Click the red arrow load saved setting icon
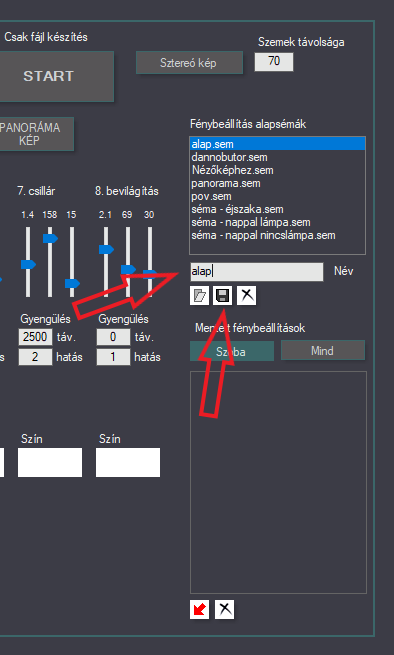394x655 pixels. point(199,609)
